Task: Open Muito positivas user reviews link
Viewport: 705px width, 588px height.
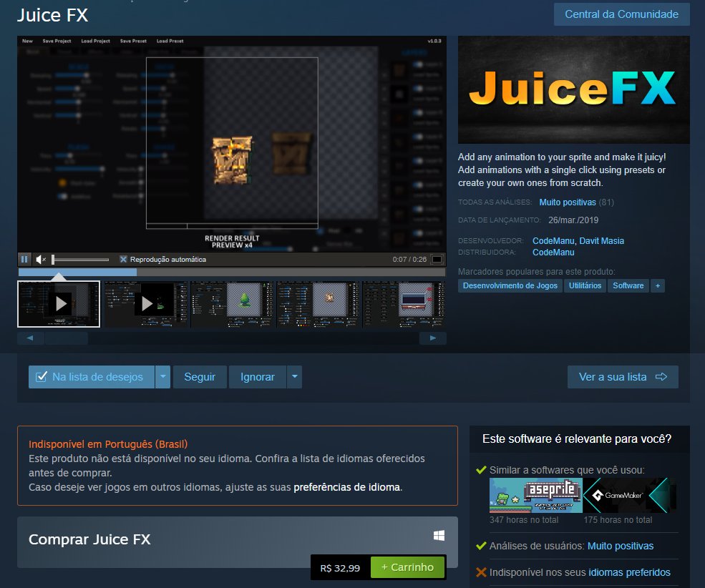Action: 621,547
